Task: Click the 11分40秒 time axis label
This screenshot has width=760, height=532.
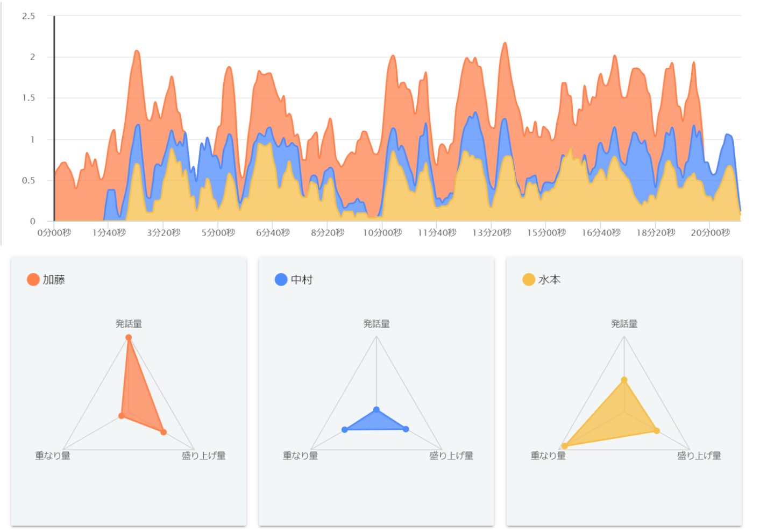Action: 437,233
